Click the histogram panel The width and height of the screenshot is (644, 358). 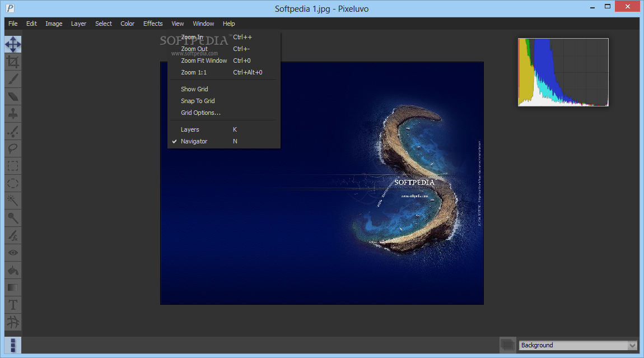tap(563, 72)
